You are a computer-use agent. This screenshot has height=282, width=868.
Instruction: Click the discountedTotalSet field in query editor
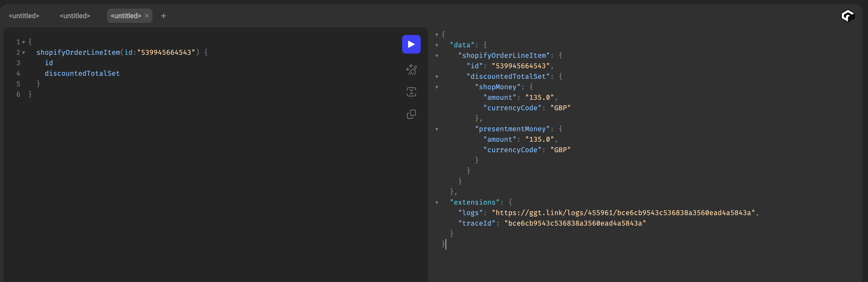point(82,73)
